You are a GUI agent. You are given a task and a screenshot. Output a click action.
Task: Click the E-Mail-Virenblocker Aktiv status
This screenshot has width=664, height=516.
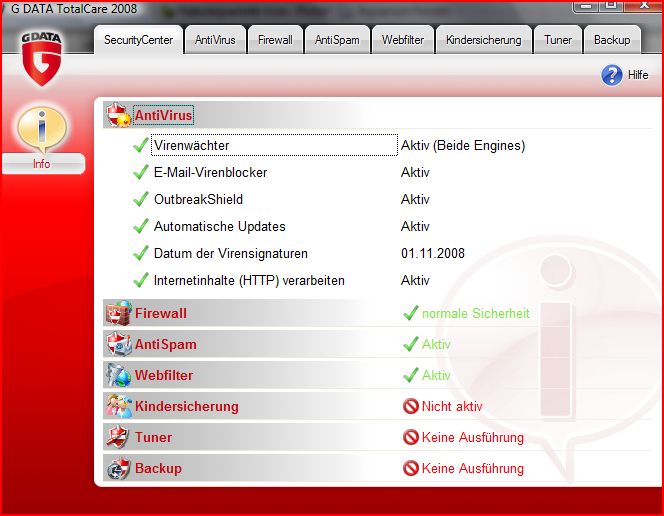(x=415, y=172)
